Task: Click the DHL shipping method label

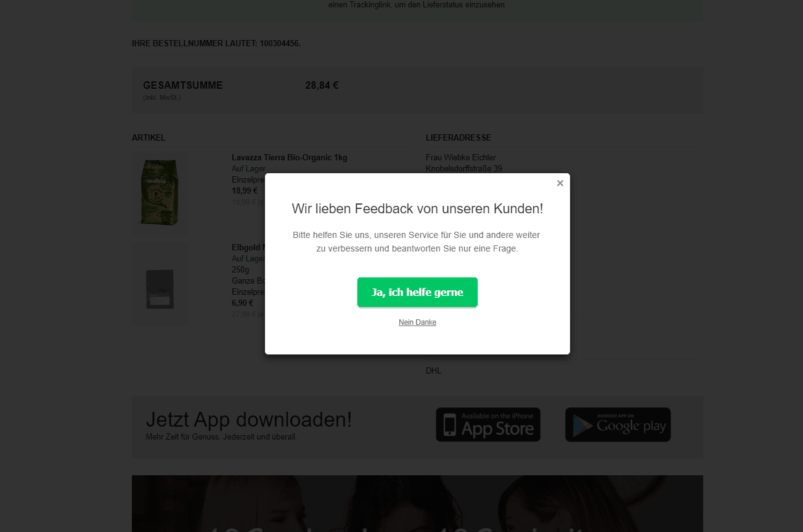Action: click(x=433, y=370)
